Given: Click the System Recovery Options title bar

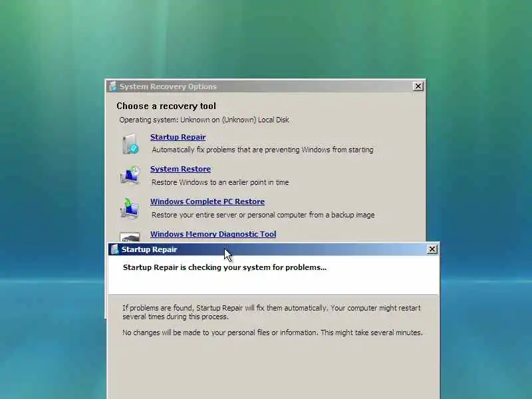Looking at the screenshot, I should point(265,86).
